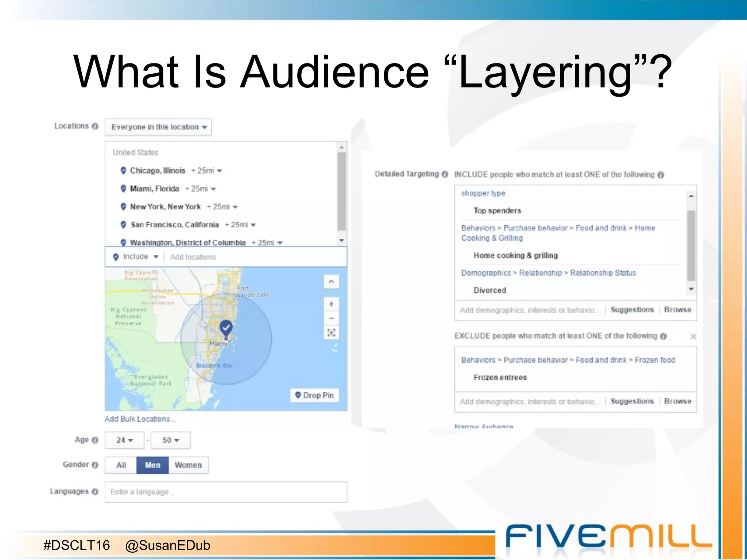Open Miami +25mi radius dropdown
This screenshot has height=560, width=747.
point(201,189)
